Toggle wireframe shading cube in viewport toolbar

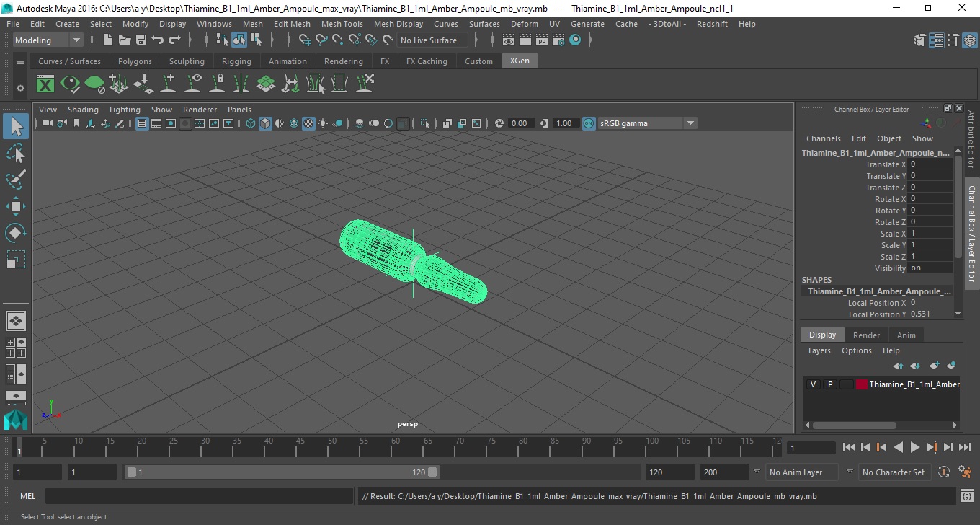click(251, 123)
